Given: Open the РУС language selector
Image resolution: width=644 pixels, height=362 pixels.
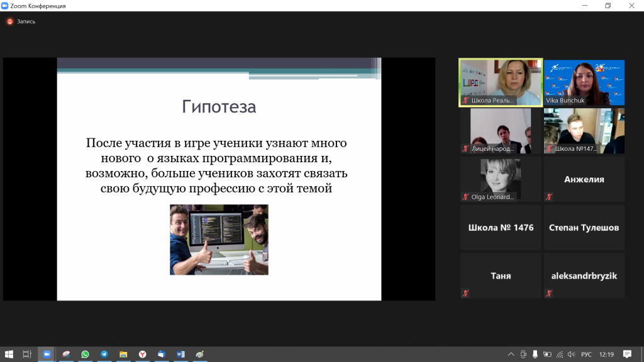Looking at the screenshot, I should [586, 354].
